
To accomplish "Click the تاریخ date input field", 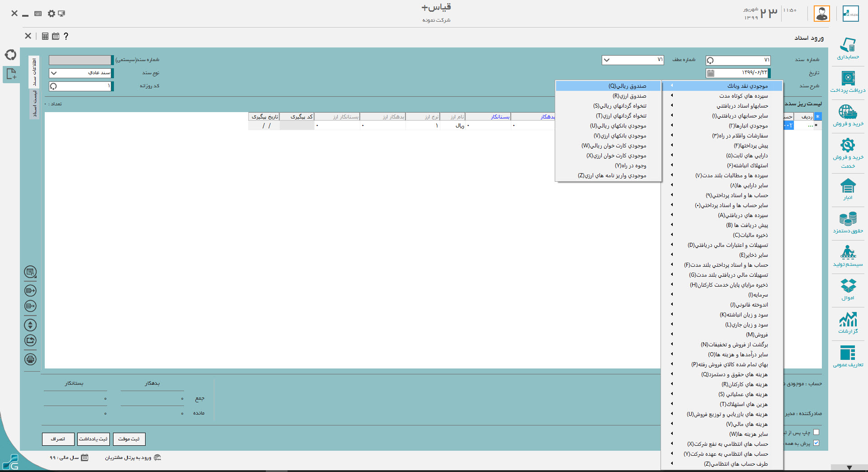I will [738, 73].
